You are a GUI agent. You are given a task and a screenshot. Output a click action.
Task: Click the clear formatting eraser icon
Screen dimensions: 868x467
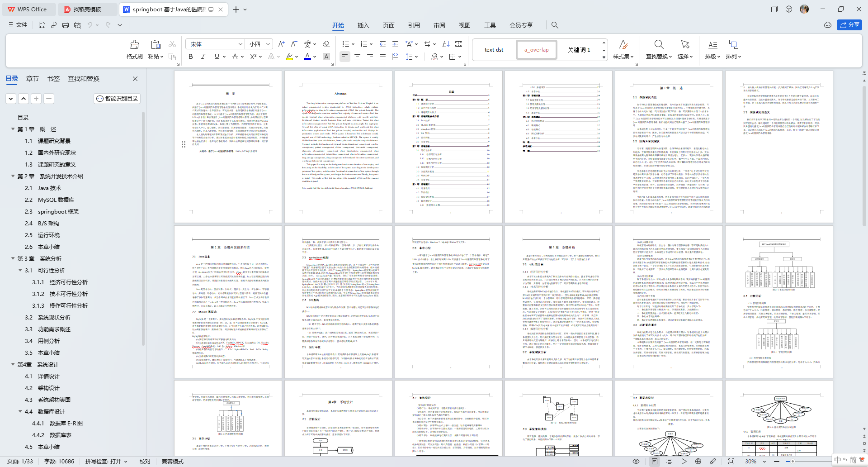click(326, 44)
